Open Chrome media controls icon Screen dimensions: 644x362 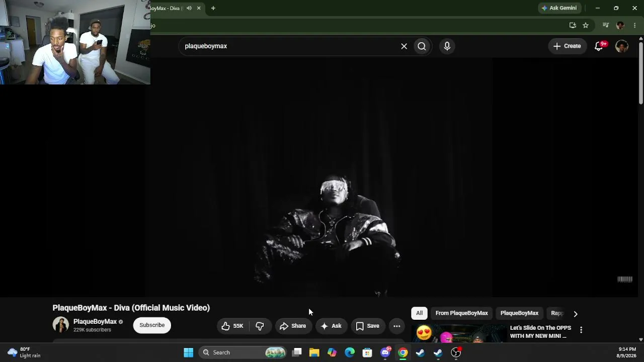point(606,25)
